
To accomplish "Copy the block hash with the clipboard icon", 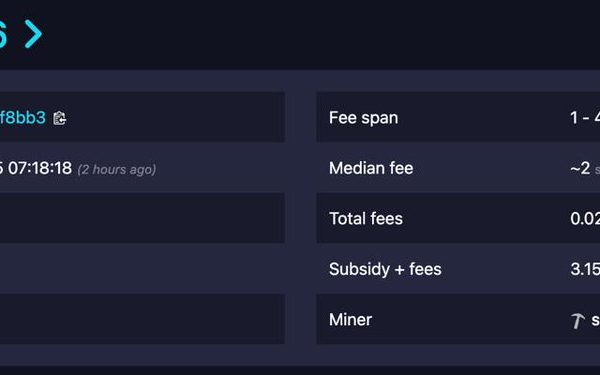I will pos(59,118).
